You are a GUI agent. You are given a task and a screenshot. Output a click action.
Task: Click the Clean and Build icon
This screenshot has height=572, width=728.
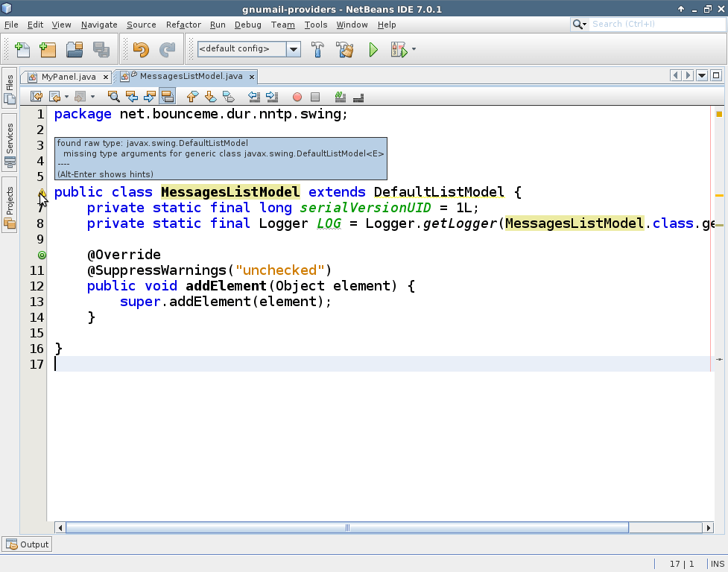coord(344,49)
